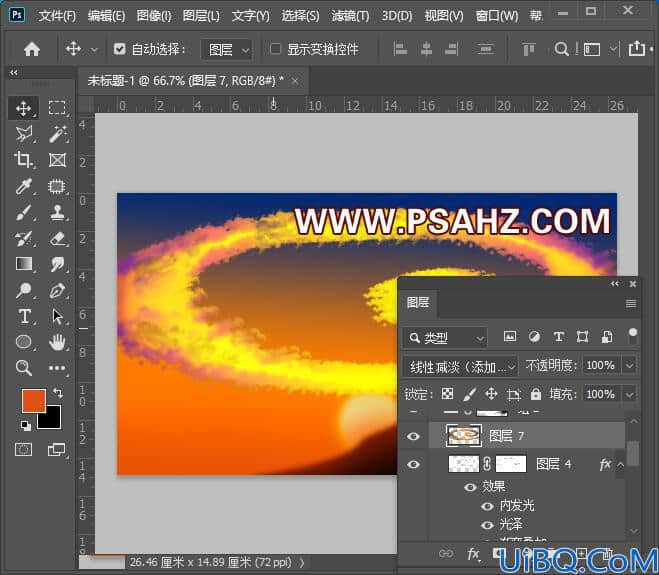Open the opacity (不透明度) slider arrow
The height and width of the screenshot is (575, 659).
[x=629, y=366]
